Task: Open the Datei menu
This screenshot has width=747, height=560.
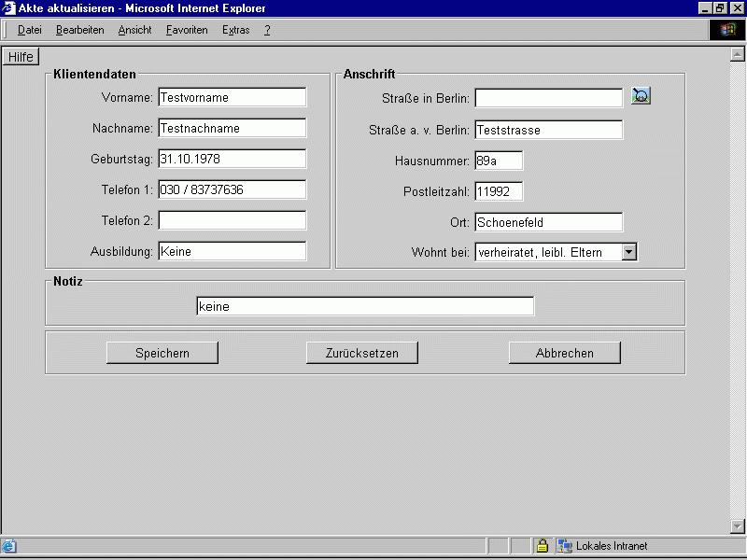Action: pyautogui.click(x=30, y=30)
